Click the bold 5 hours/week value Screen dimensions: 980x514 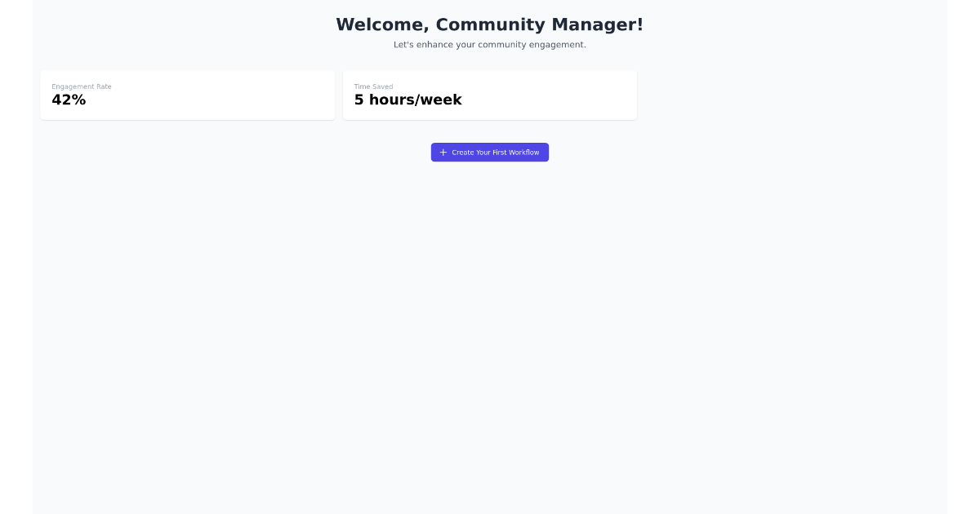point(408,100)
